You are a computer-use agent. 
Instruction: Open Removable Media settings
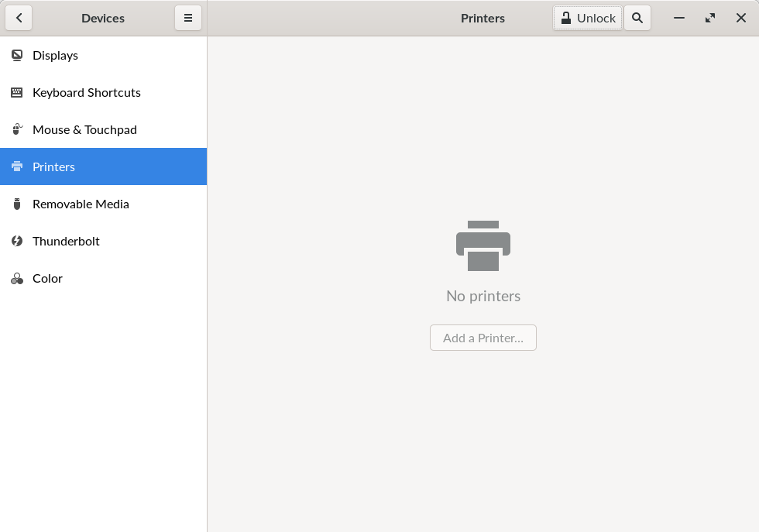[103, 204]
